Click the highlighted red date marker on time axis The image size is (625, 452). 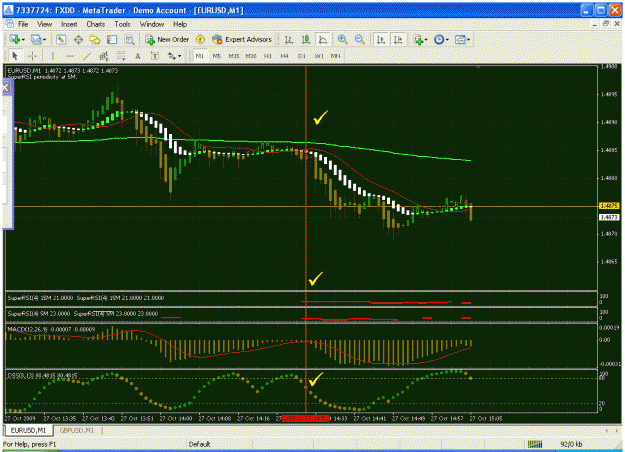click(305, 419)
